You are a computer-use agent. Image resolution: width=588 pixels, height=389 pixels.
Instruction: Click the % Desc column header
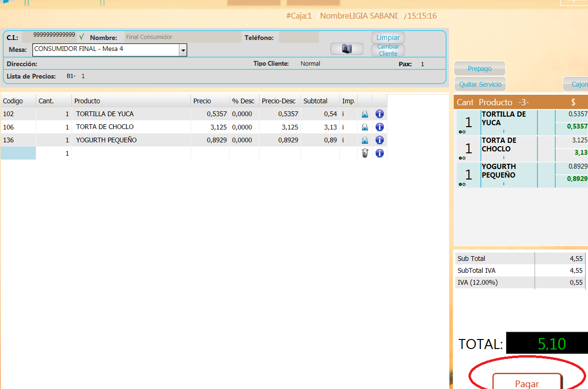pos(244,101)
